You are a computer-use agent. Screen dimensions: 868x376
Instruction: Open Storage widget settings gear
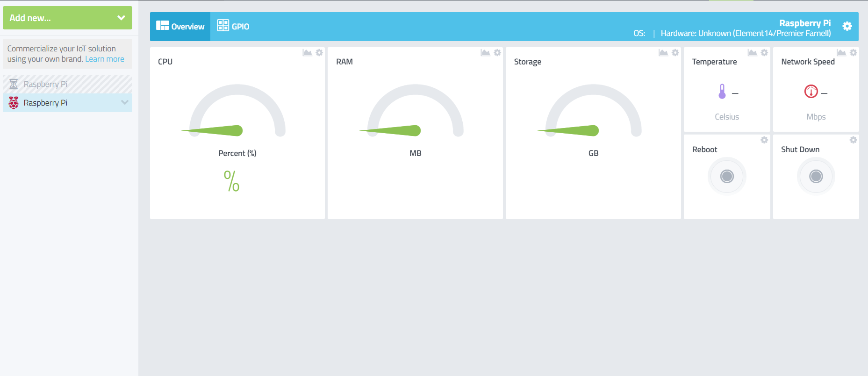[x=675, y=53]
